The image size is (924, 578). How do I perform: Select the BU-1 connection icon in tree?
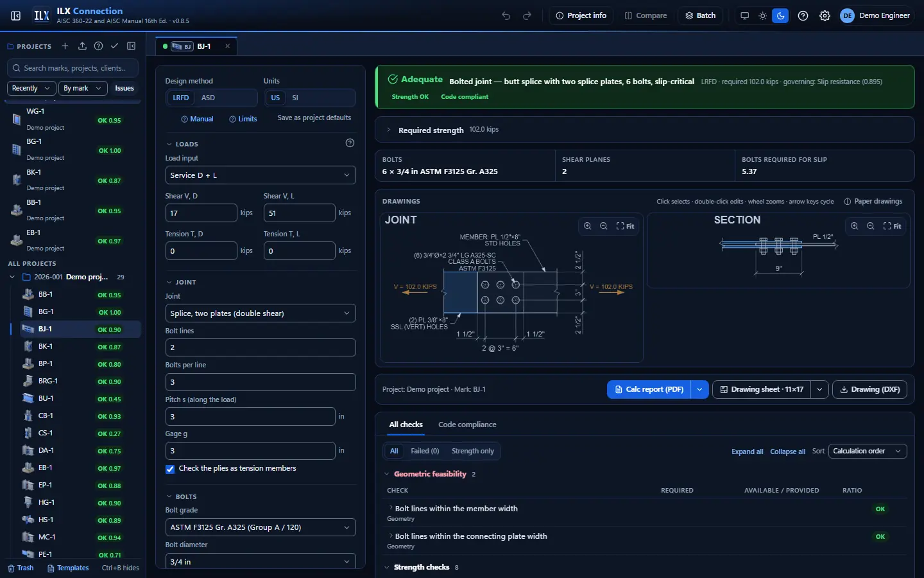(28, 398)
